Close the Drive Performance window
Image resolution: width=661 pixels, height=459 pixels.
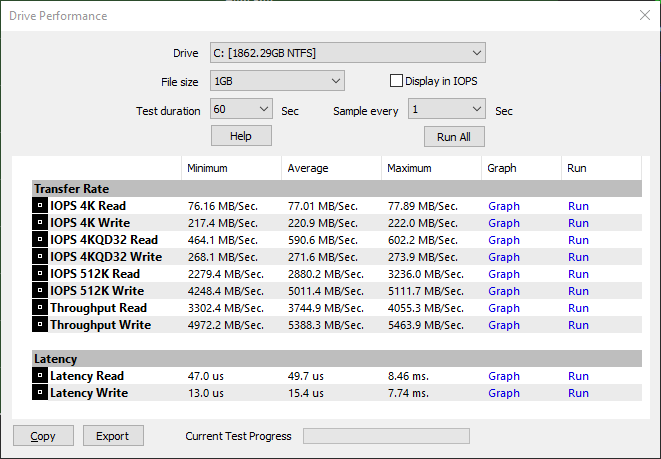pos(645,15)
